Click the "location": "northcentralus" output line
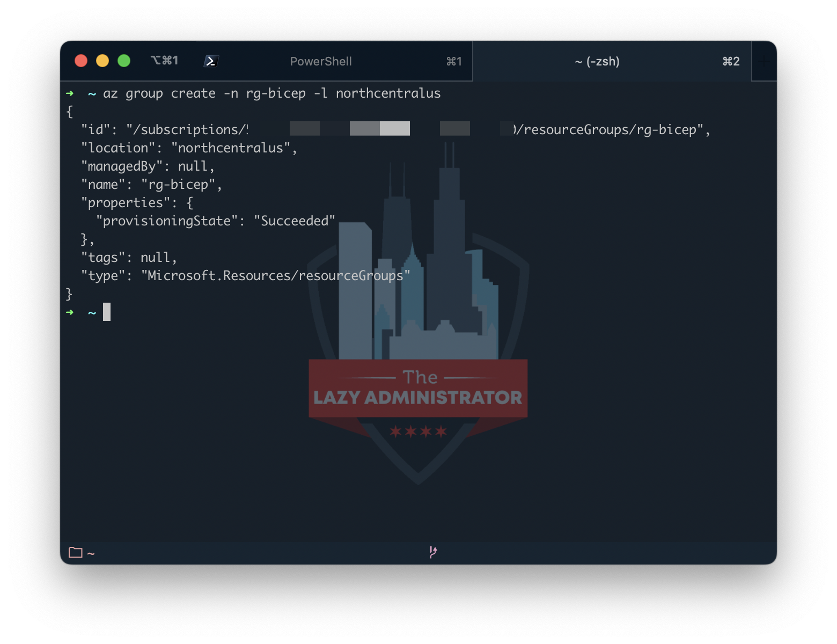This screenshot has height=644, width=837. pos(189,148)
